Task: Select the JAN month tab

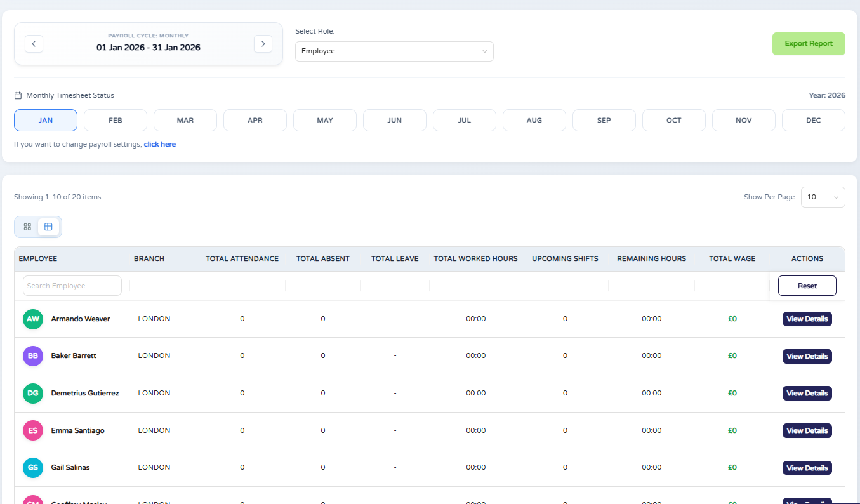Action: (x=46, y=120)
